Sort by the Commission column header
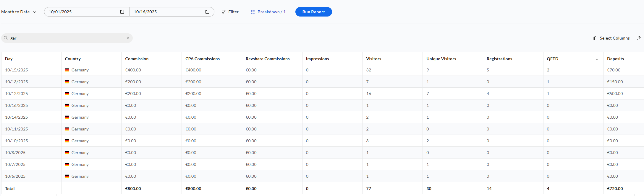 click(137, 59)
